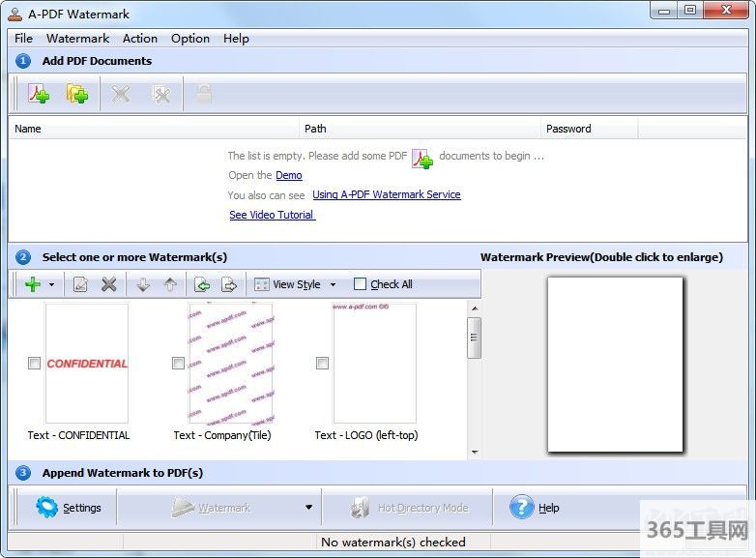Tick the Text - Company(Tile) watermark checkbox
Screen dimensions: 756x558
pos(178,364)
